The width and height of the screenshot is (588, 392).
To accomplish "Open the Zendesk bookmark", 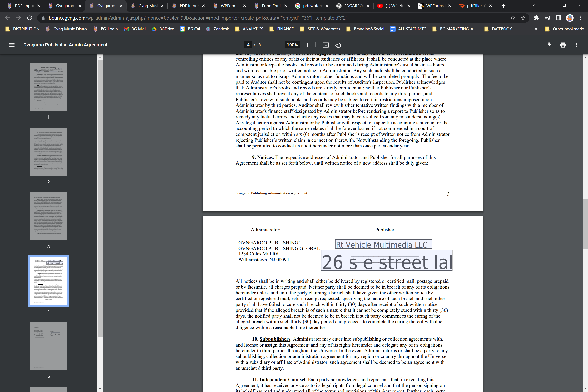I will click(217, 29).
